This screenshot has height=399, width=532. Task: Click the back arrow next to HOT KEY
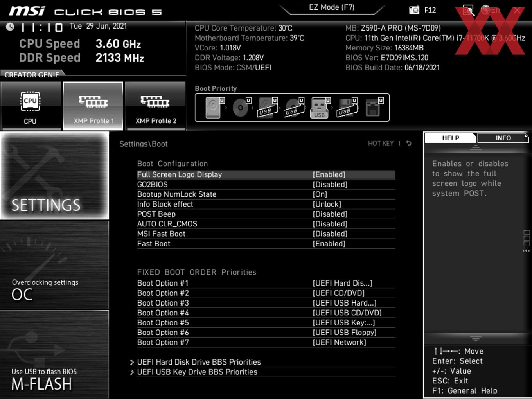[409, 143]
